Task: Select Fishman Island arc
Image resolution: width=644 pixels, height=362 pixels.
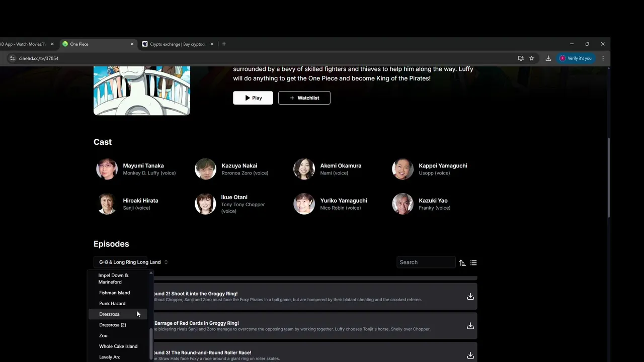Action: click(118, 293)
